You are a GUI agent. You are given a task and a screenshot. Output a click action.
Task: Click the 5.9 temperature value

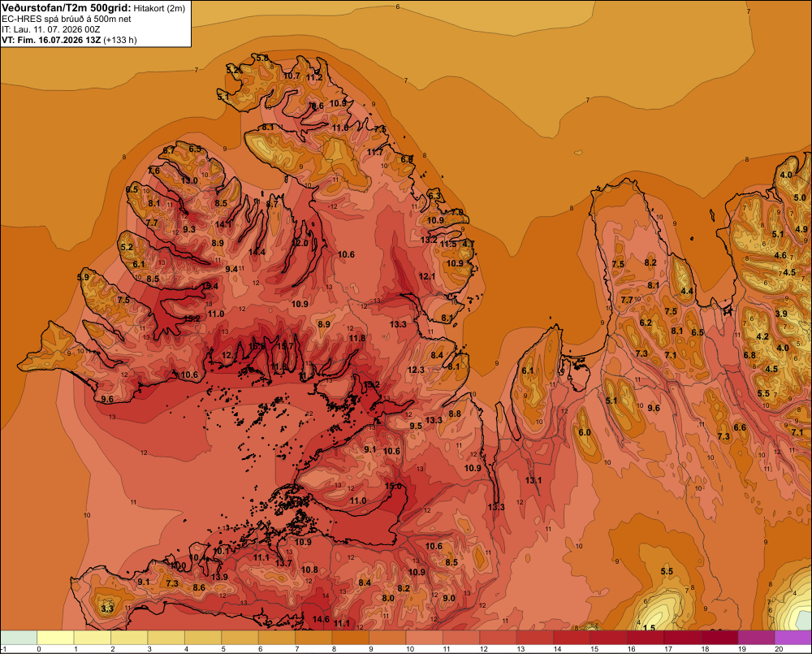pos(83,277)
